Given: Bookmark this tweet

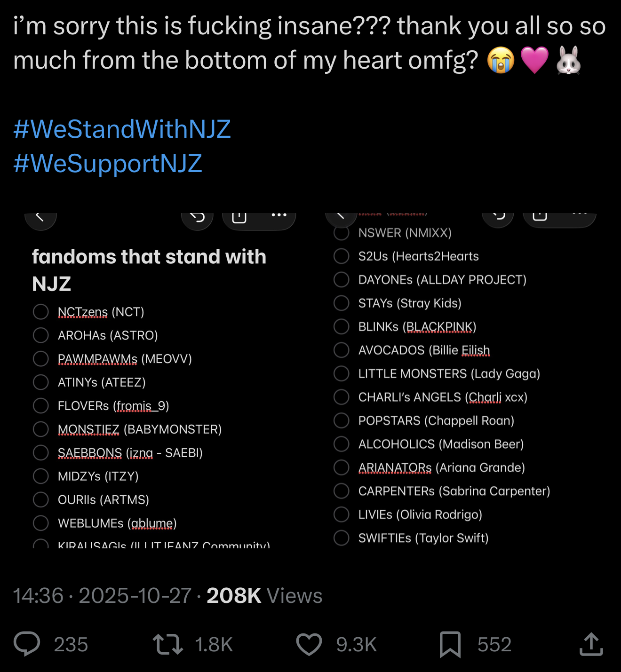Looking at the screenshot, I should (x=450, y=644).
